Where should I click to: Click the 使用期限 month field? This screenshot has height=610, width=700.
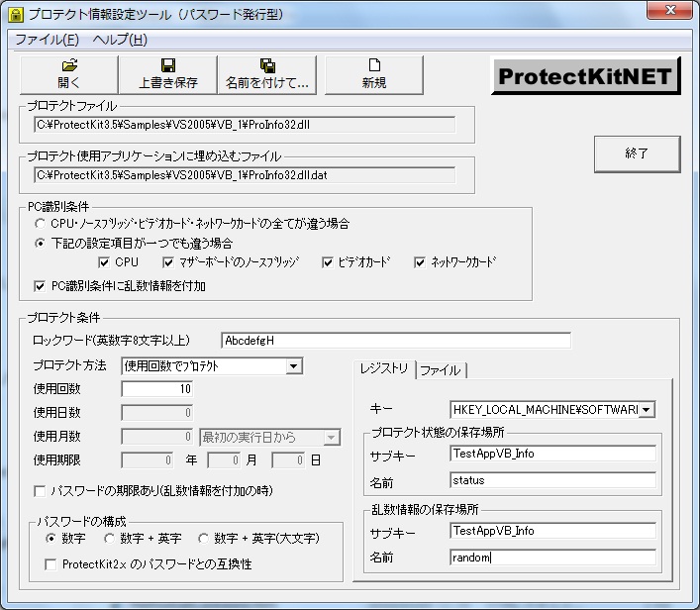point(224,460)
